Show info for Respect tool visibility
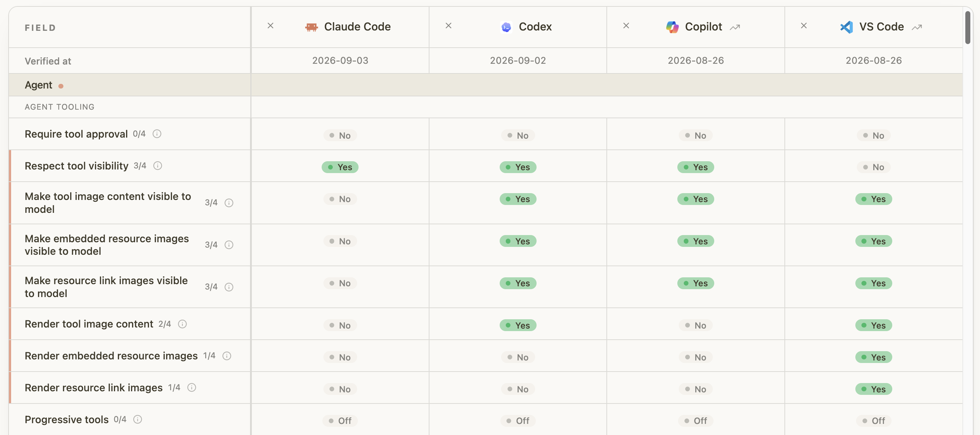This screenshot has width=980, height=435. pos(158,166)
